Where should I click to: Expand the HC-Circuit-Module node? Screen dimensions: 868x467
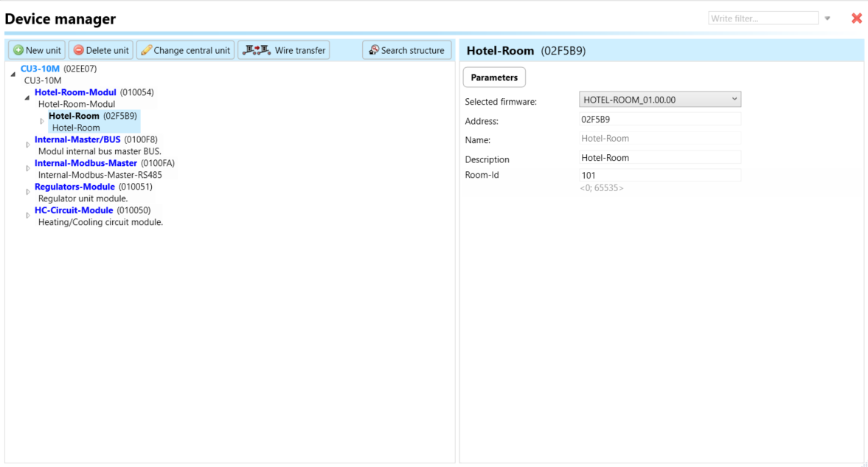pos(28,215)
